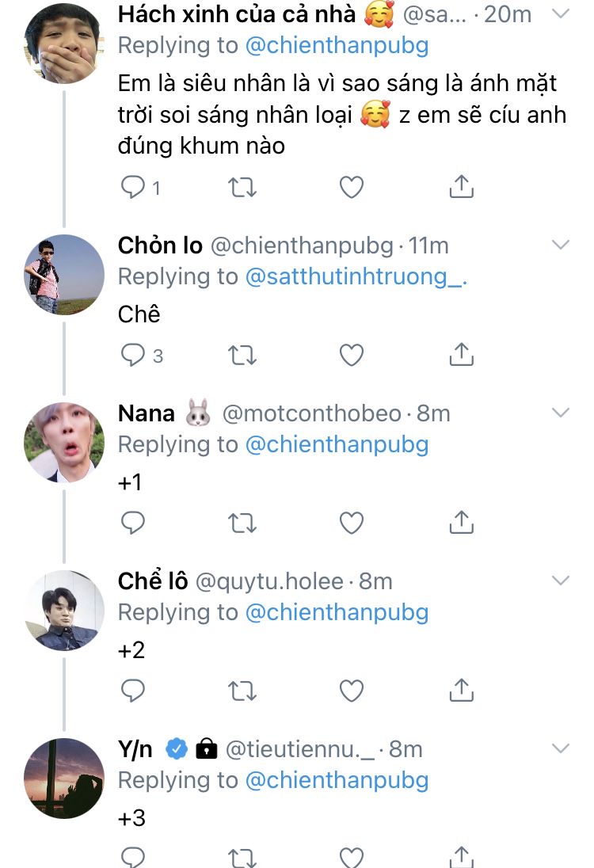Open more options on Y/n's tweet
Viewport: 594px width, 868px height.
coord(560,748)
